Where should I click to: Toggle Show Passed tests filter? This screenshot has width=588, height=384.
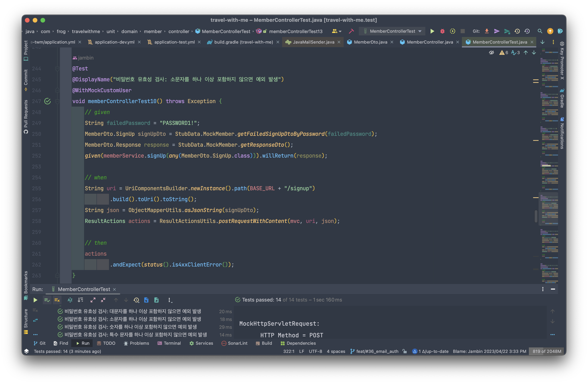click(x=47, y=300)
